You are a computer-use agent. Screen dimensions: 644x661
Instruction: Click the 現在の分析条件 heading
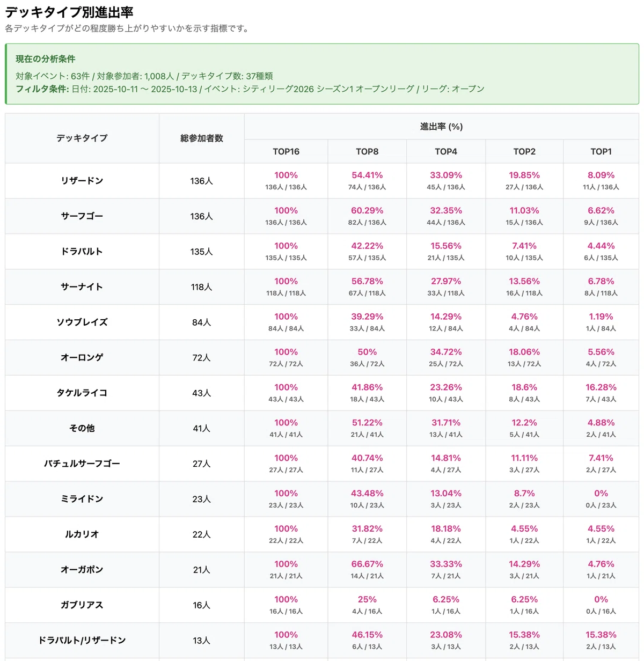click(46, 59)
